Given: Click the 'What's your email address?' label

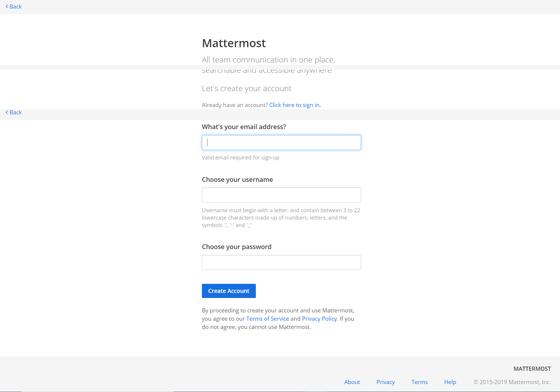Looking at the screenshot, I should 244,127.
